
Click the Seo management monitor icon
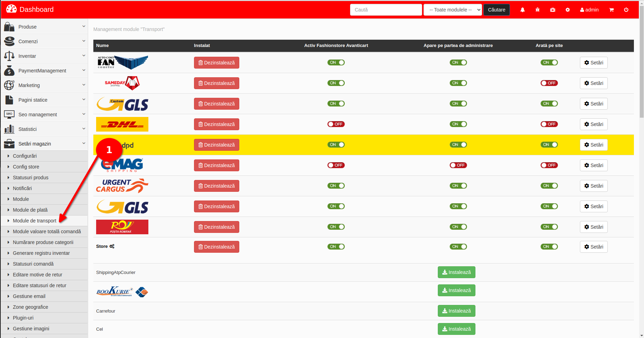coord(9,115)
